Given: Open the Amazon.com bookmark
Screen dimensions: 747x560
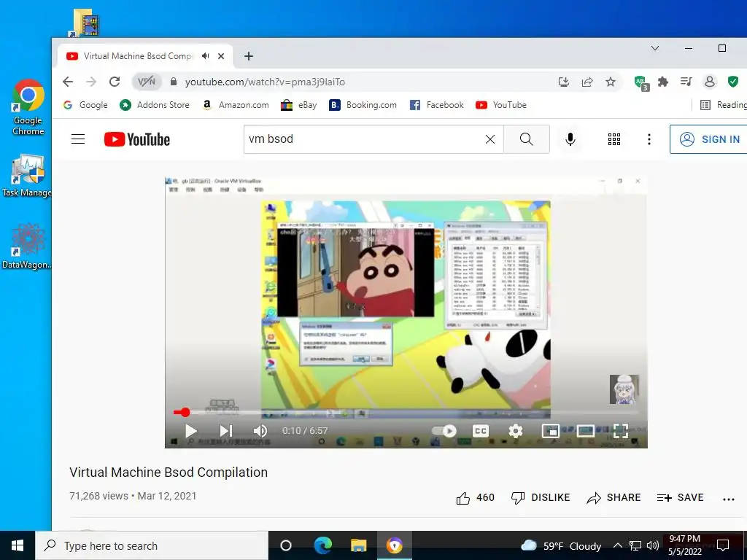Looking at the screenshot, I should pyautogui.click(x=236, y=105).
